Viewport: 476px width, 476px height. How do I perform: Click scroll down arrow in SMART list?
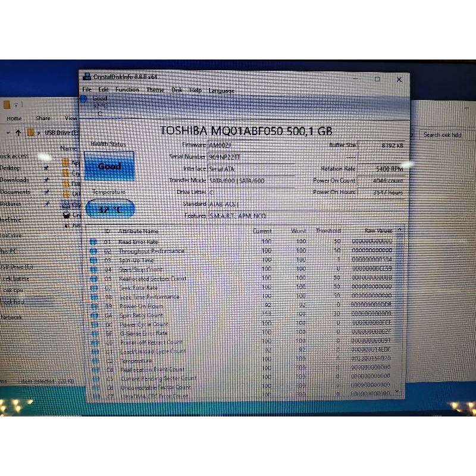(397, 392)
